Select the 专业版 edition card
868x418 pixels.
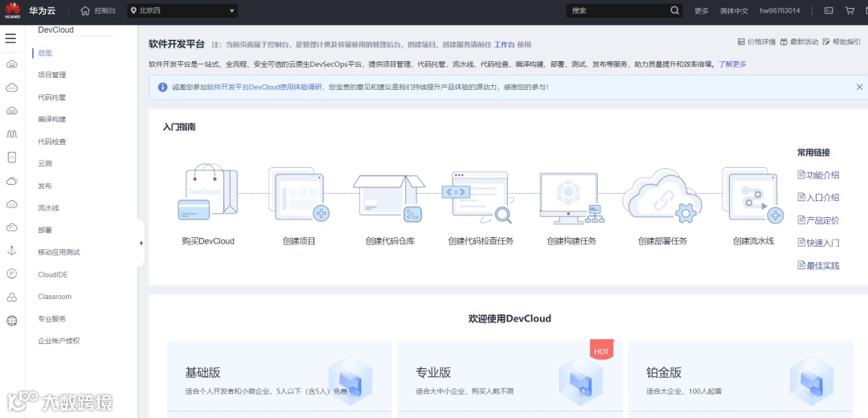click(510, 379)
